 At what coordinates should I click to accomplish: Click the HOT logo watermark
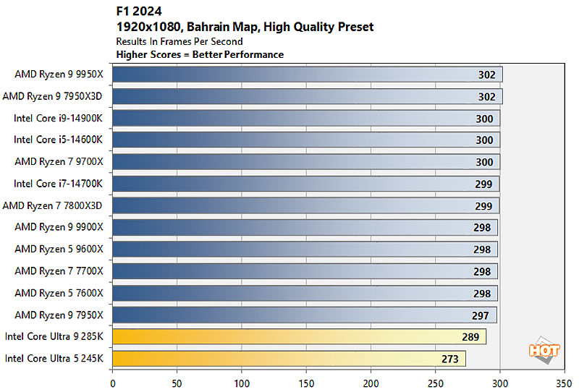click(544, 349)
